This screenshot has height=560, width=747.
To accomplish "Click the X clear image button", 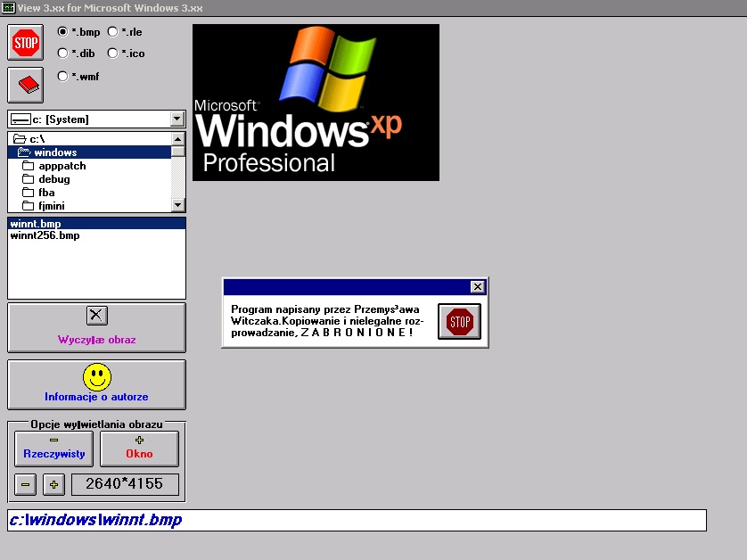I will pyautogui.click(x=96, y=327).
